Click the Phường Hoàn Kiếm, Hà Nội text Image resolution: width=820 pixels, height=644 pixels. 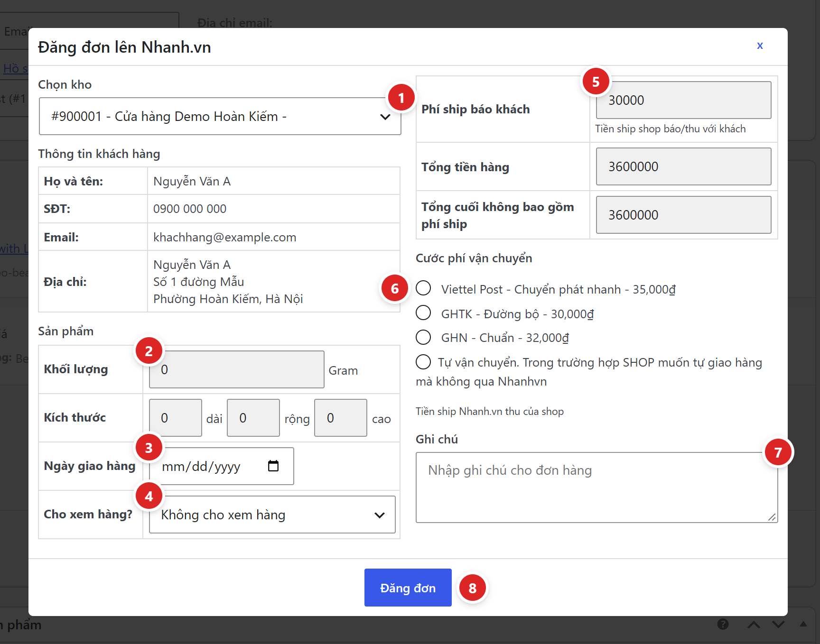(228, 299)
